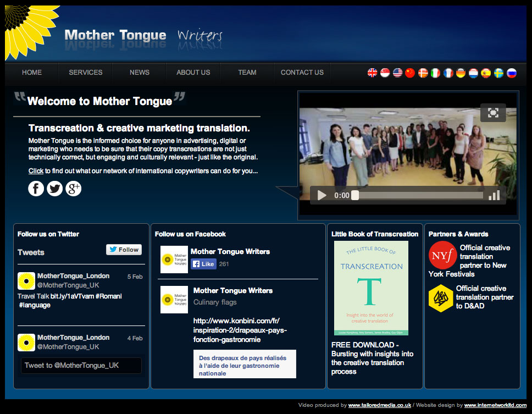Open the Little Book of Transcreation cover
Screen dimensions: 532x414
(371, 288)
